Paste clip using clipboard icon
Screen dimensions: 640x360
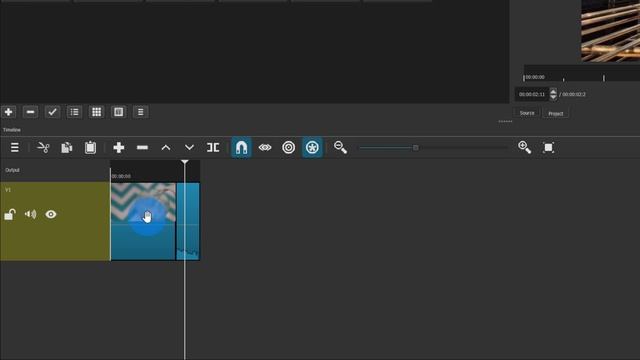click(x=90, y=147)
